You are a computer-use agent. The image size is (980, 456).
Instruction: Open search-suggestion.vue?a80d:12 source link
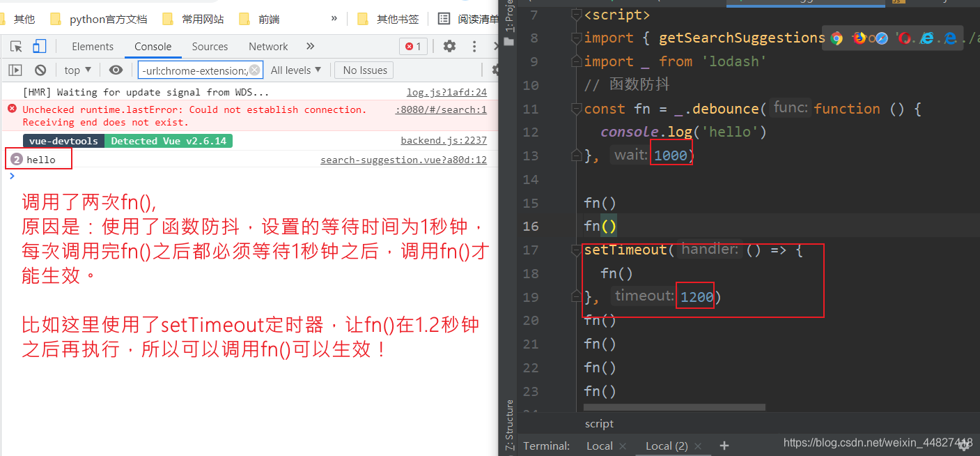click(x=403, y=160)
